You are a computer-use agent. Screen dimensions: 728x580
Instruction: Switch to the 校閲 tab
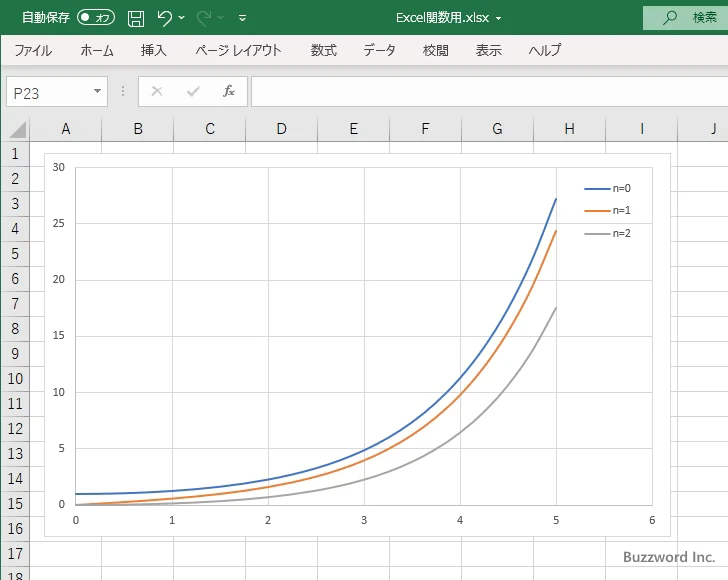(x=436, y=50)
